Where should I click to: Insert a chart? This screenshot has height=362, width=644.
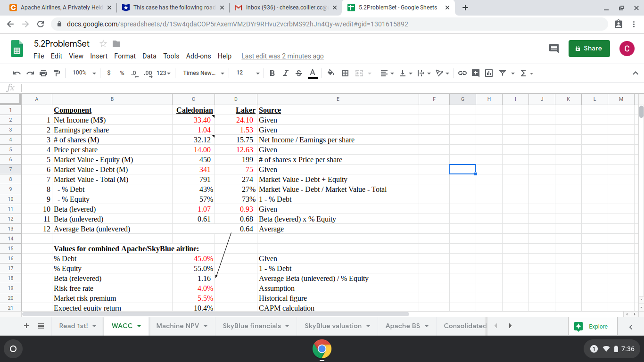pyautogui.click(x=489, y=73)
